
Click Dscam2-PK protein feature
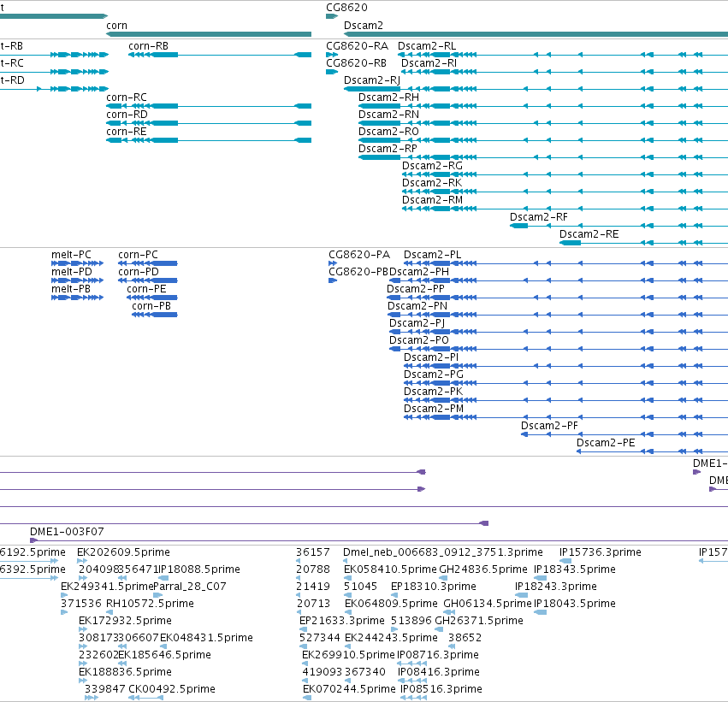pyautogui.click(x=433, y=392)
